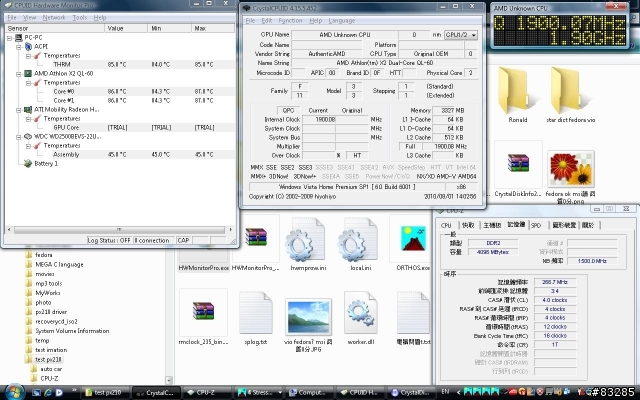Viewport: 640px width, 400px height.
Task: Collapse Temperatures under ACPI
Action: 29,56
